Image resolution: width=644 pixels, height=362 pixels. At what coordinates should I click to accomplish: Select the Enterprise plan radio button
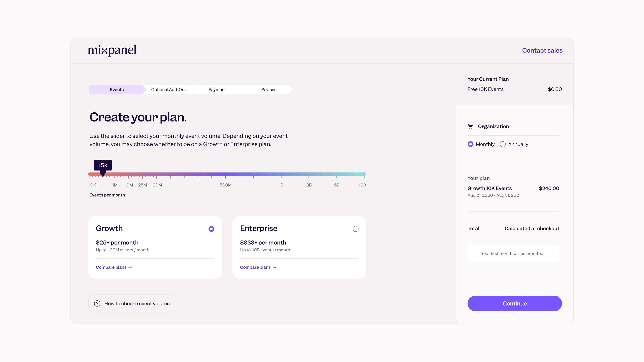click(356, 229)
